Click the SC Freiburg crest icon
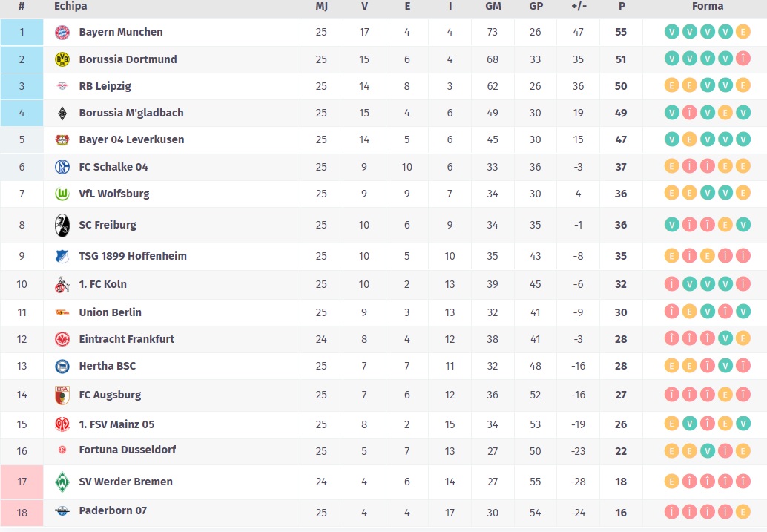 (62, 225)
